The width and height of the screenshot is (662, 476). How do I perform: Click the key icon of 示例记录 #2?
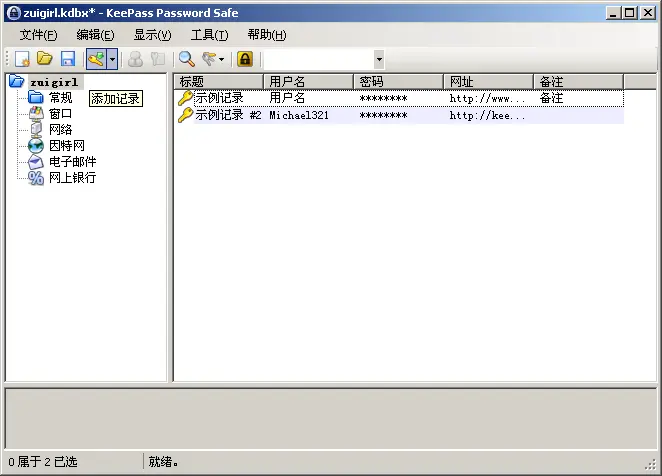point(185,115)
